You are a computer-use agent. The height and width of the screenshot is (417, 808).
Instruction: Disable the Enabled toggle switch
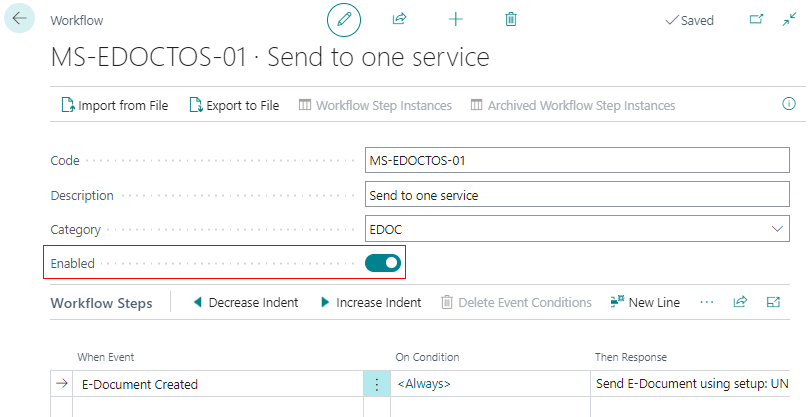coord(383,263)
